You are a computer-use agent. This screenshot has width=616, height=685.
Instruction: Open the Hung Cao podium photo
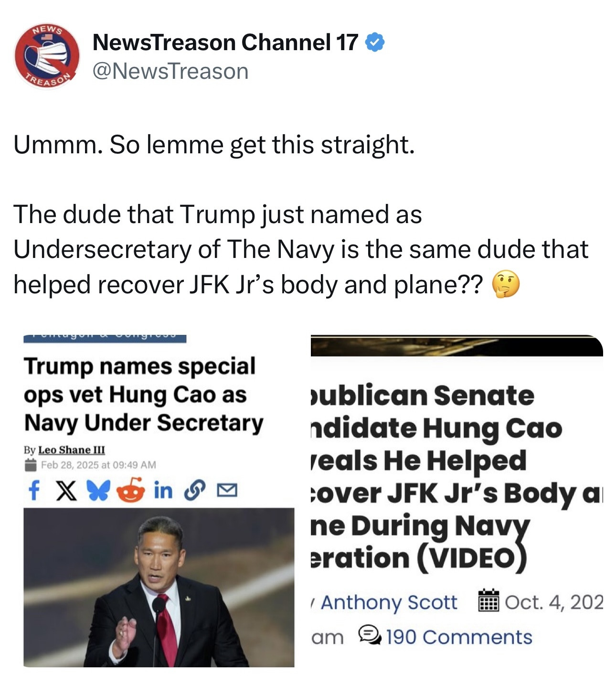pyautogui.click(x=159, y=587)
